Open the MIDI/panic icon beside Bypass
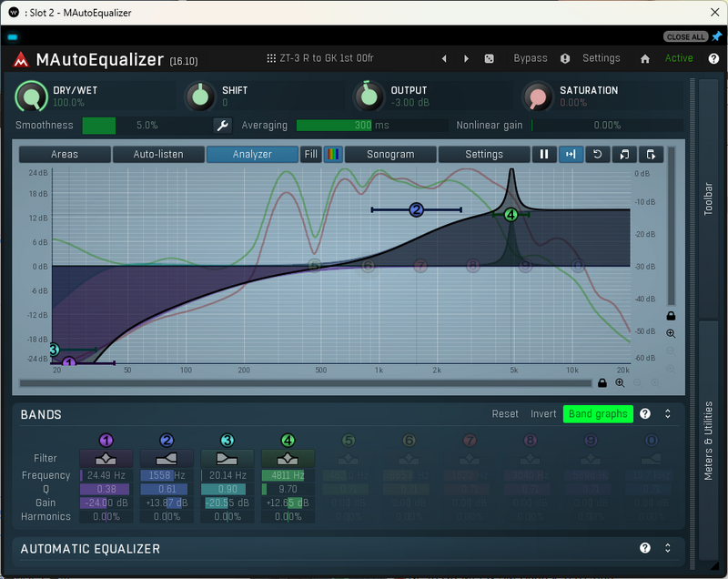Screen dimensions: 728x579 [x=565, y=58]
